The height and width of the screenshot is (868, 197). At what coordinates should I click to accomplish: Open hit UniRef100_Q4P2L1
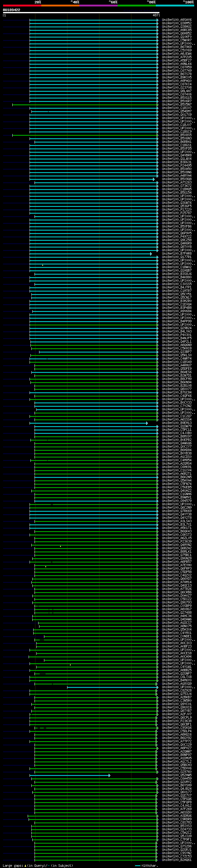pyautogui.click(x=176, y=342)
